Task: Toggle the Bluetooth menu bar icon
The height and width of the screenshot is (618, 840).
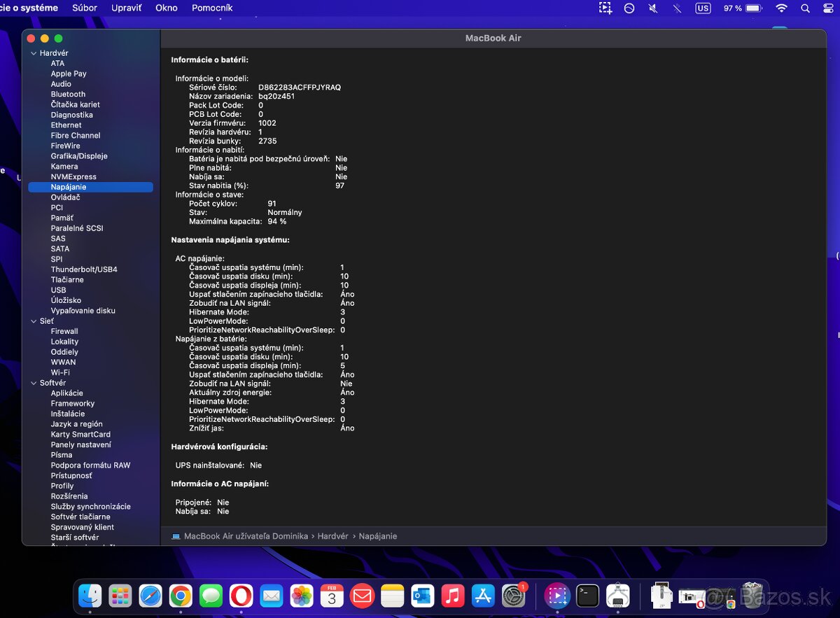Action: pyautogui.click(x=677, y=8)
